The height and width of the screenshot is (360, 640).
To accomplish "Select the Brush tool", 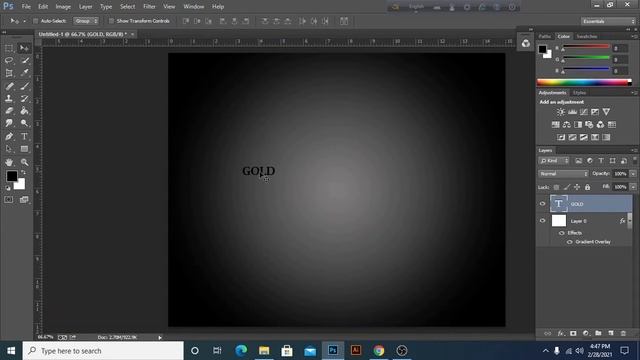I will click(24, 86).
